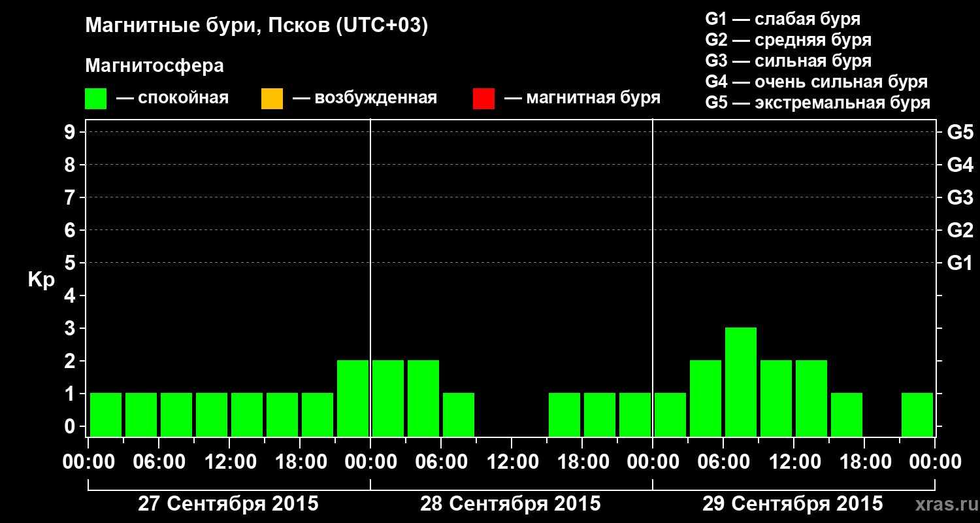Click the 'Магнитосфера' heading
980x523 pixels.
155,66
